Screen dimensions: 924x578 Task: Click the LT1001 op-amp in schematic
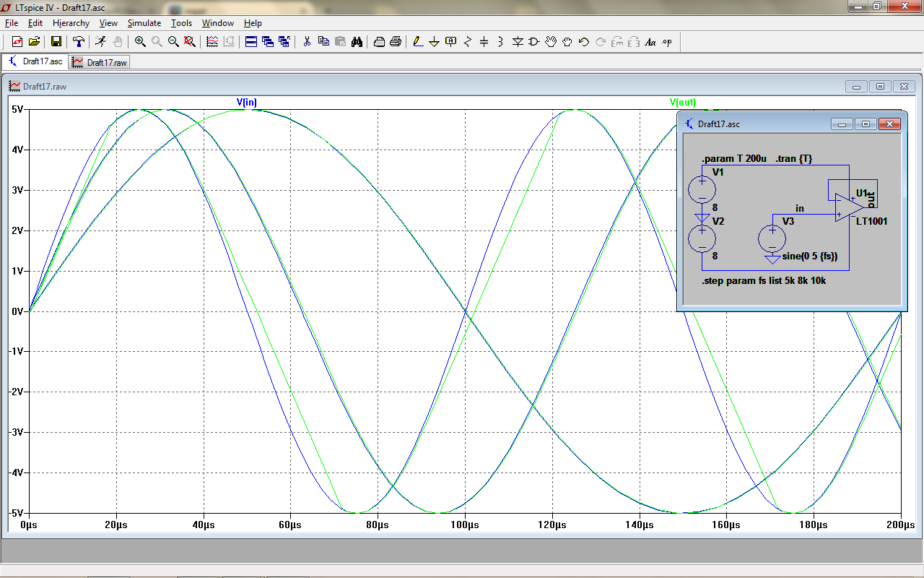[844, 207]
